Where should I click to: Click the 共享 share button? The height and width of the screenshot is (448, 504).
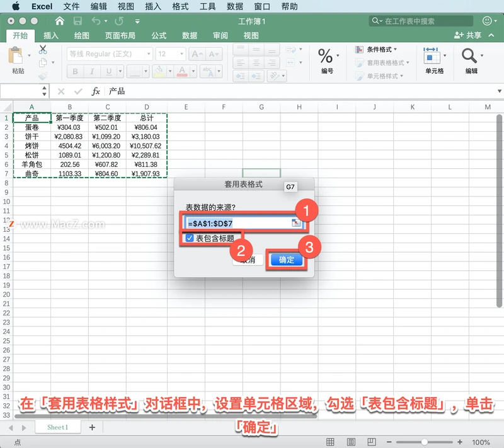pos(467,35)
